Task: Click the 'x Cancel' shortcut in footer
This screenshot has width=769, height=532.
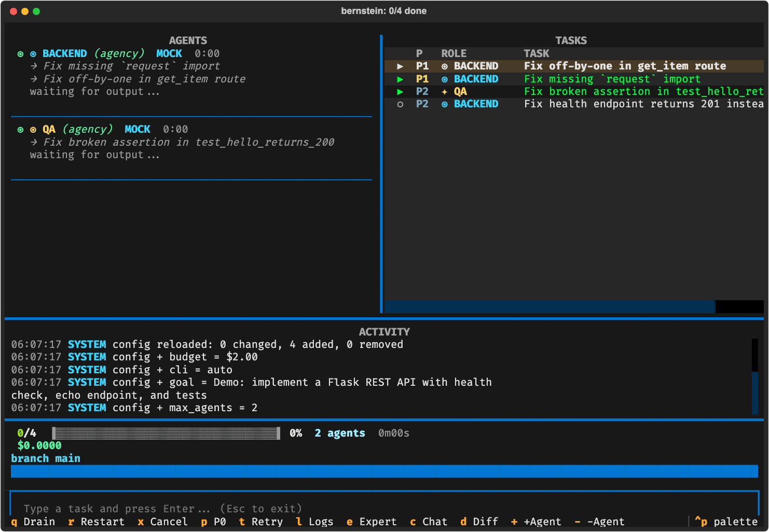Action: pyautogui.click(x=163, y=522)
